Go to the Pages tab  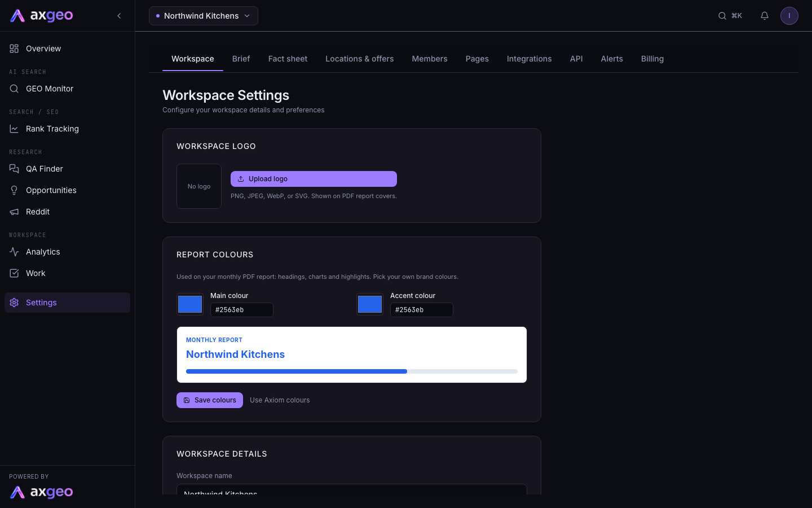[477, 59]
